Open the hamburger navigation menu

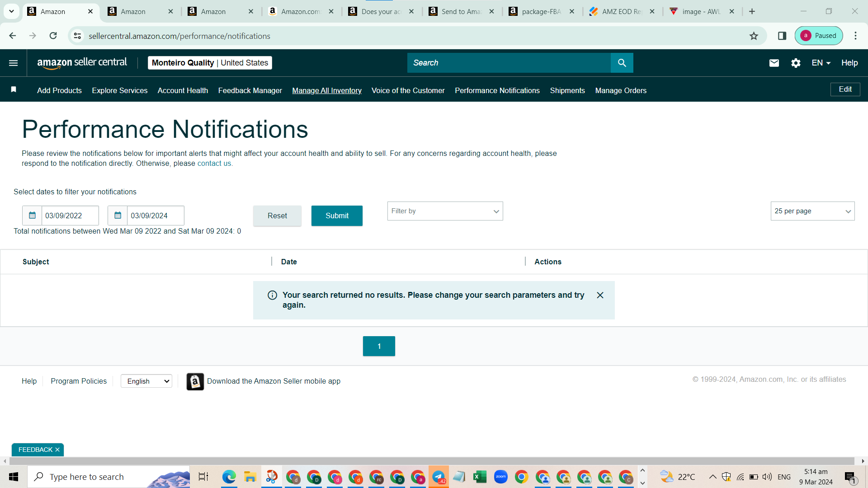14,63
